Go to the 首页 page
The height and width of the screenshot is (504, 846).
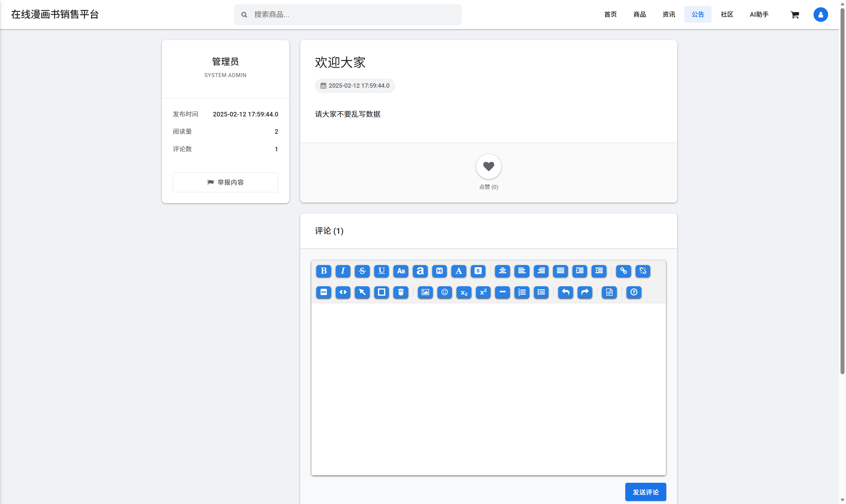point(610,14)
